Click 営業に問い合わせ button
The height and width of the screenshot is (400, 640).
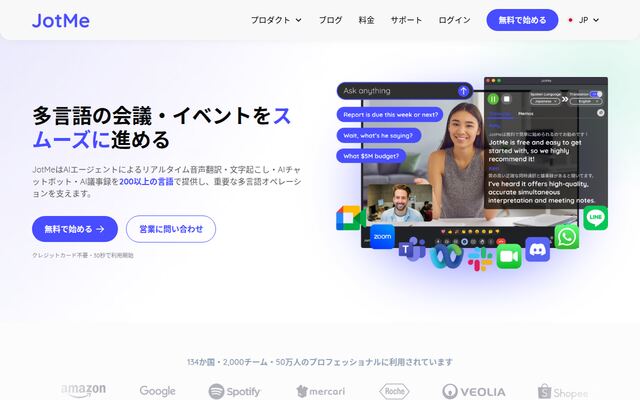pos(171,229)
